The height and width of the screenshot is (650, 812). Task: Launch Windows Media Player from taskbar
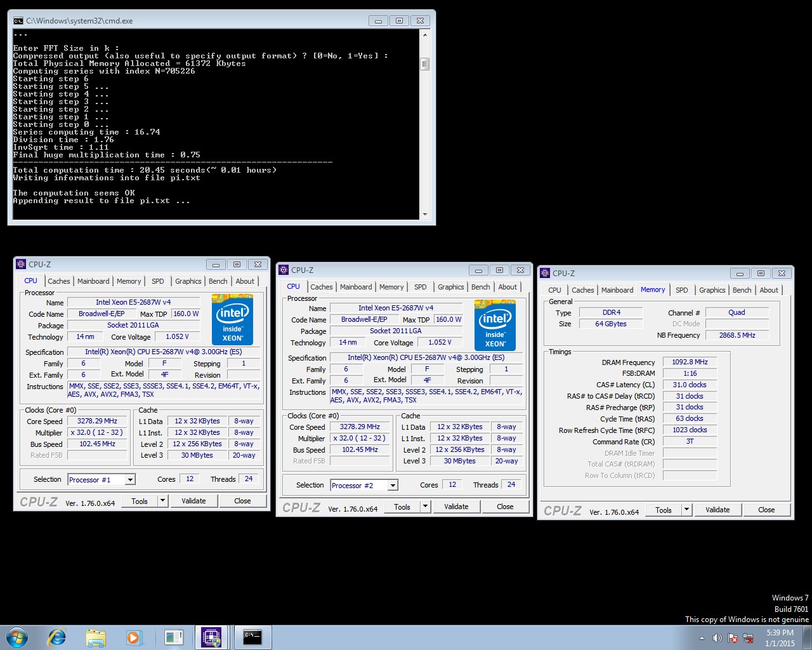(x=133, y=637)
